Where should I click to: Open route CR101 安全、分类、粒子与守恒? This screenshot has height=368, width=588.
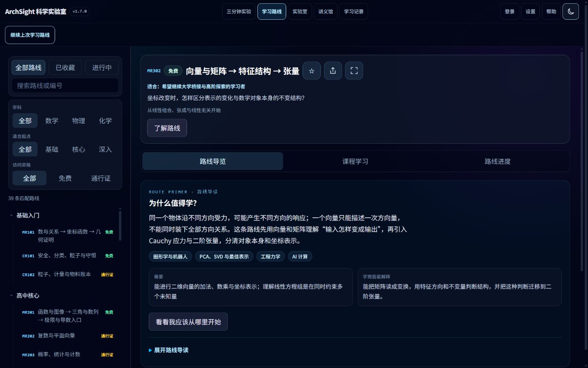point(67,256)
